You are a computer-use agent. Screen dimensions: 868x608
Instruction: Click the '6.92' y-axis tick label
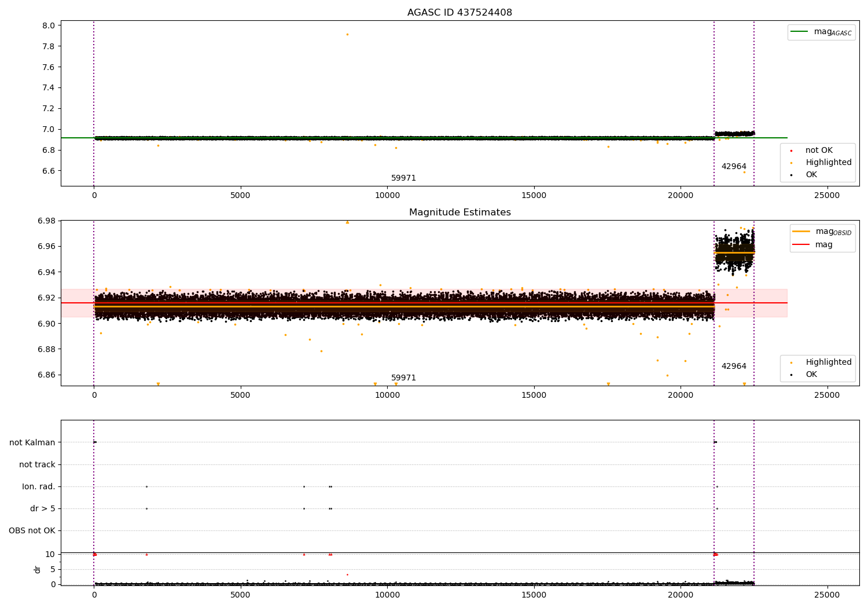[46, 298]
